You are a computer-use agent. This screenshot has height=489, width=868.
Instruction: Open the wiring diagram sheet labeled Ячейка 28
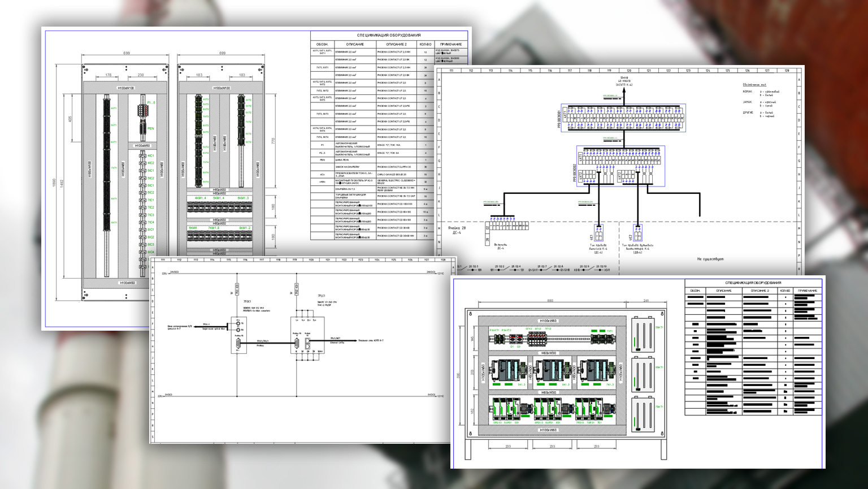pos(619,170)
